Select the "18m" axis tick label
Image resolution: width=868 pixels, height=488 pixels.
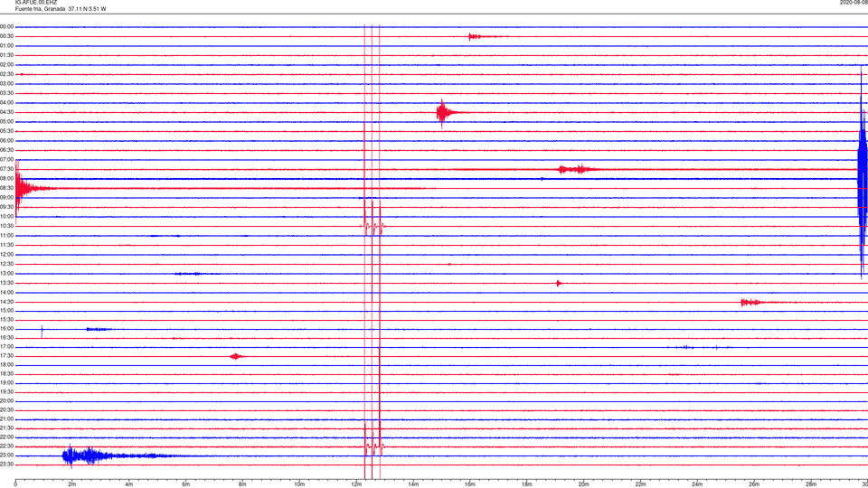click(x=526, y=484)
